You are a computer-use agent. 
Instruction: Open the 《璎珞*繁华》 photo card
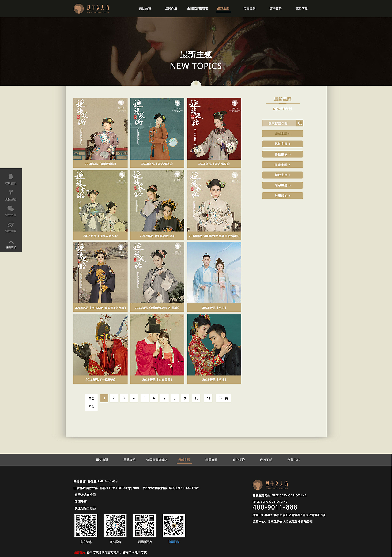click(100, 133)
